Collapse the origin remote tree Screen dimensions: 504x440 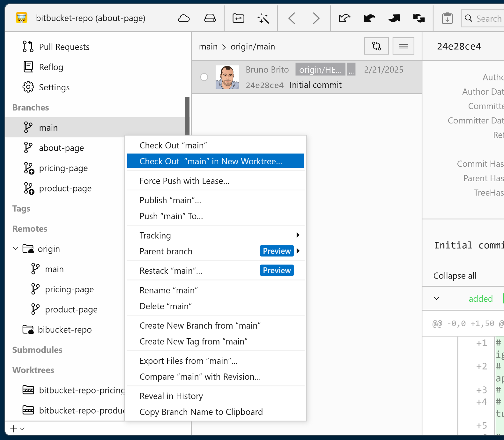16,249
